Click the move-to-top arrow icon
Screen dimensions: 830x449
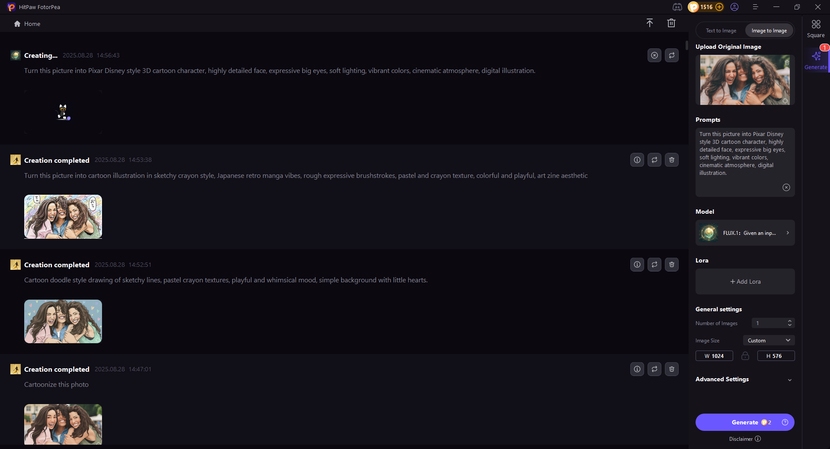pyautogui.click(x=649, y=23)
